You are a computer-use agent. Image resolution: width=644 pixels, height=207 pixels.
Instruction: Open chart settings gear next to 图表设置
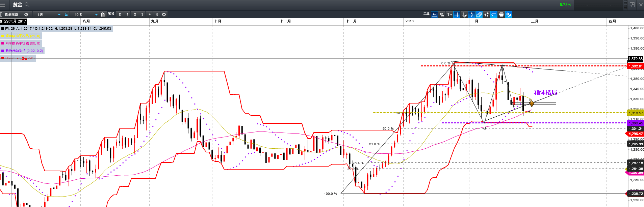(x=26, y=14)
